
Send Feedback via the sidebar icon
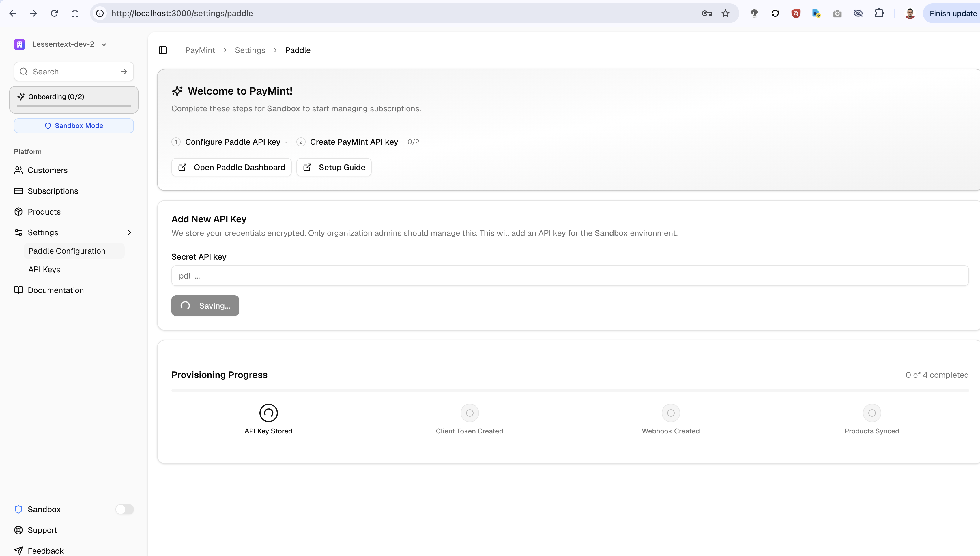click(19, 550)
